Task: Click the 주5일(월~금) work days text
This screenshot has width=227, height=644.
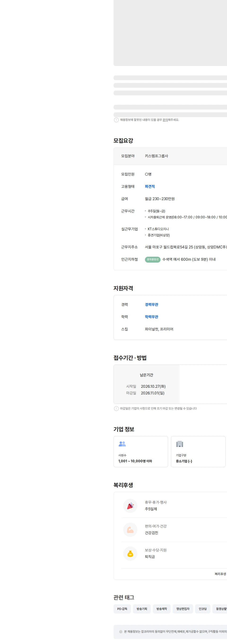Action: point(156,211)
